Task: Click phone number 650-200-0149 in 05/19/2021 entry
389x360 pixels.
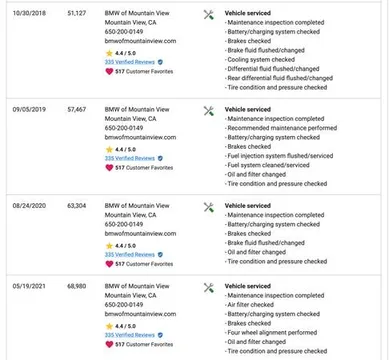Action: tap(124, 305)
